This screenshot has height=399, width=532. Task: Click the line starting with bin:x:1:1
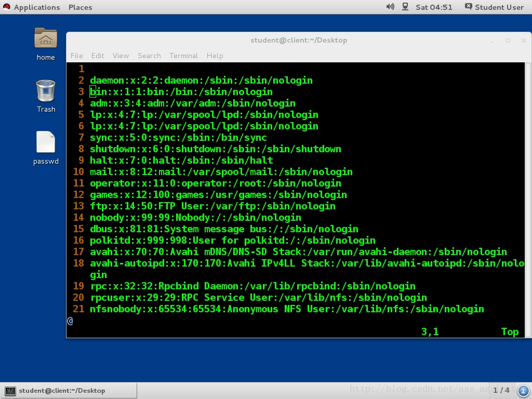click(181, 92)
